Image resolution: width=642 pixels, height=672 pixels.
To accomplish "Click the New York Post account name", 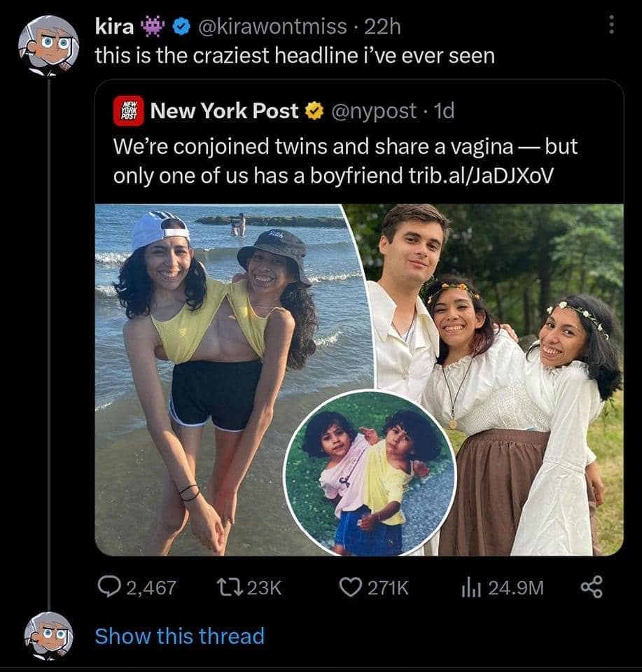I will pos(225,111).
